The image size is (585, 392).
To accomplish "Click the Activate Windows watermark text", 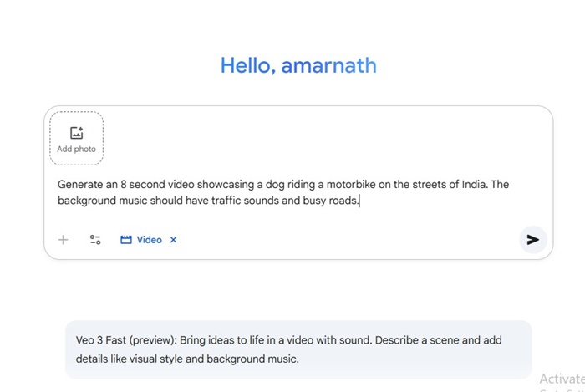I will click(x=562, y=379).
